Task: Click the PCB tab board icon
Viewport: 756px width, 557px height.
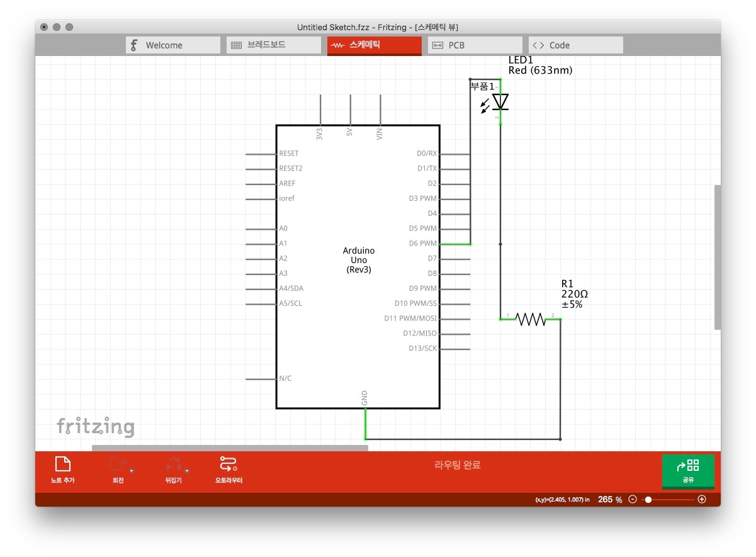Action: click(x=437, y=45)
